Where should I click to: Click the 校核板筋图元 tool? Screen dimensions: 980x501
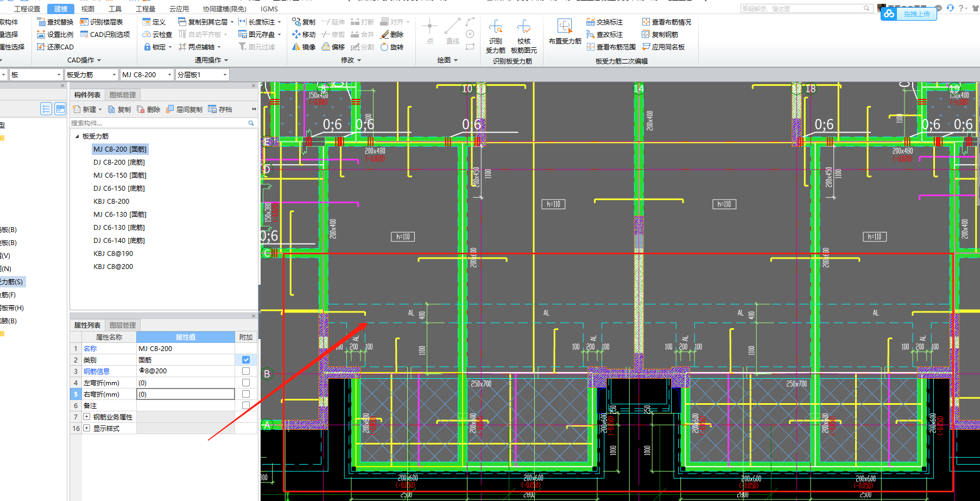[x=524, y=36]
